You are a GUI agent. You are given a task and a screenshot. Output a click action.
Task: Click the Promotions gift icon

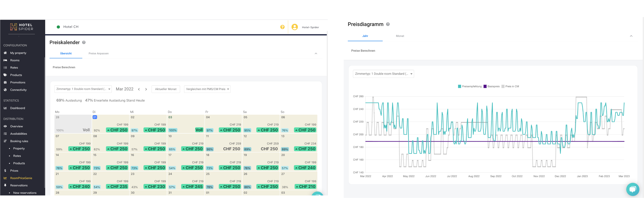5,82
